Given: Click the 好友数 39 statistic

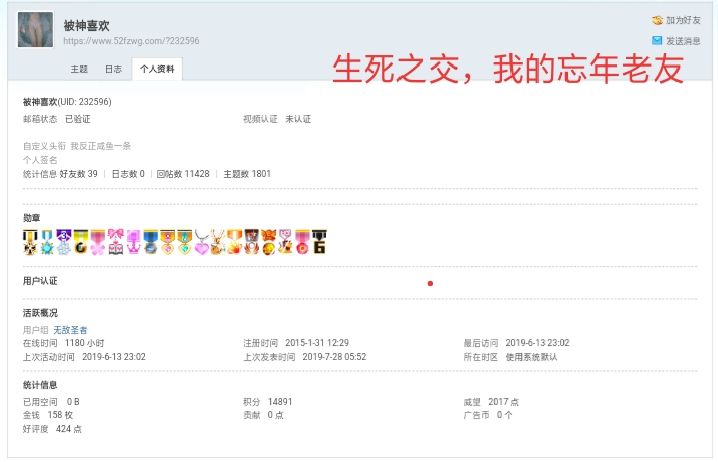Looking at the screenshot, I should click(x=78, y=174).
